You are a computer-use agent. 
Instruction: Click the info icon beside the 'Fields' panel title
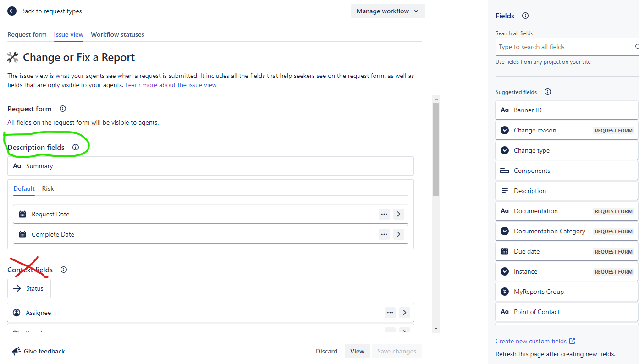[x=525, y=16]
